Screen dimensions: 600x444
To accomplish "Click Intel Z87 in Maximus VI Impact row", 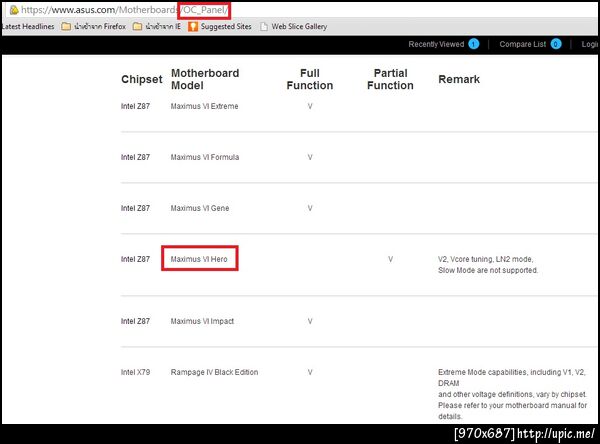I will point(135,321).
